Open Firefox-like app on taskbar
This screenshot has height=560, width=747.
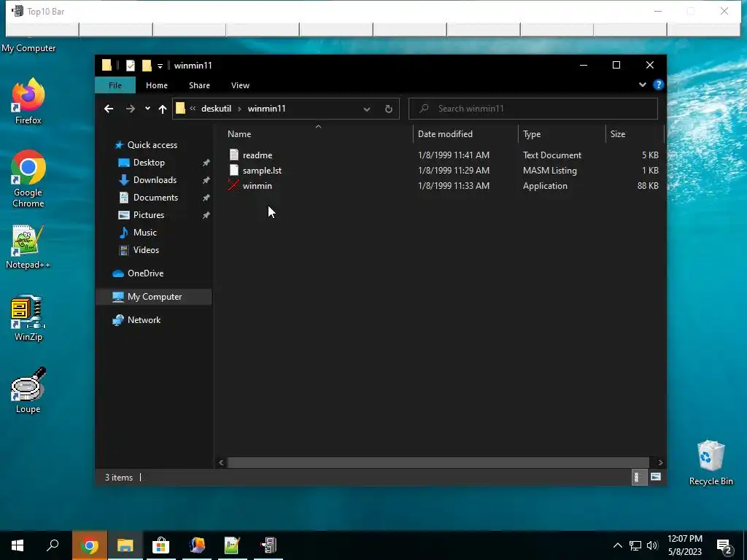(197, 545)
